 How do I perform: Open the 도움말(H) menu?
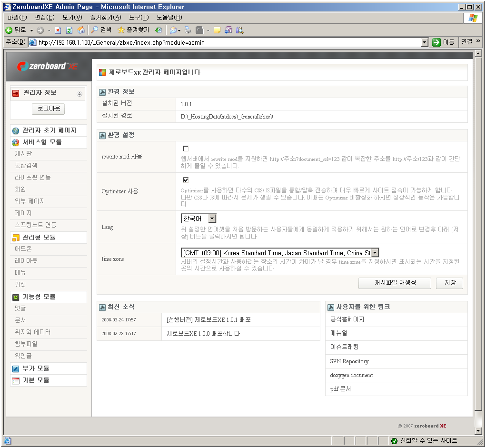pyautogui.click(x=169, y=17)
